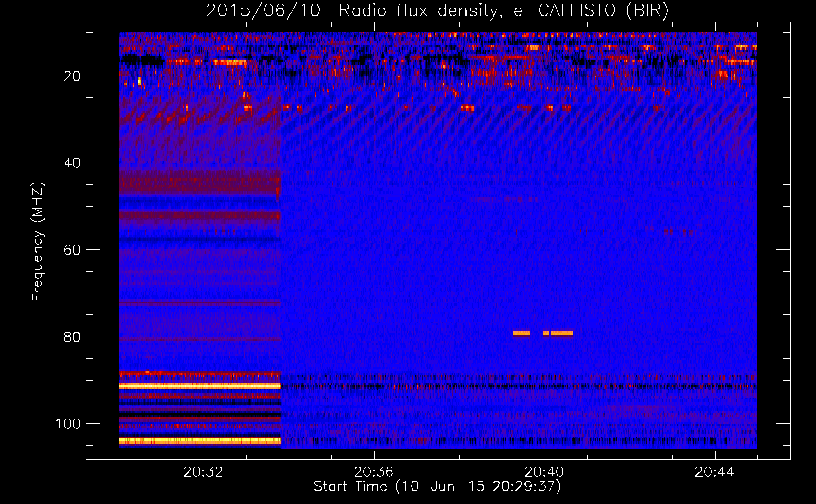This screenshot has height=504, width=816.
Task: Click the 20:36 time tick label
Action: (x=374, y=472)
